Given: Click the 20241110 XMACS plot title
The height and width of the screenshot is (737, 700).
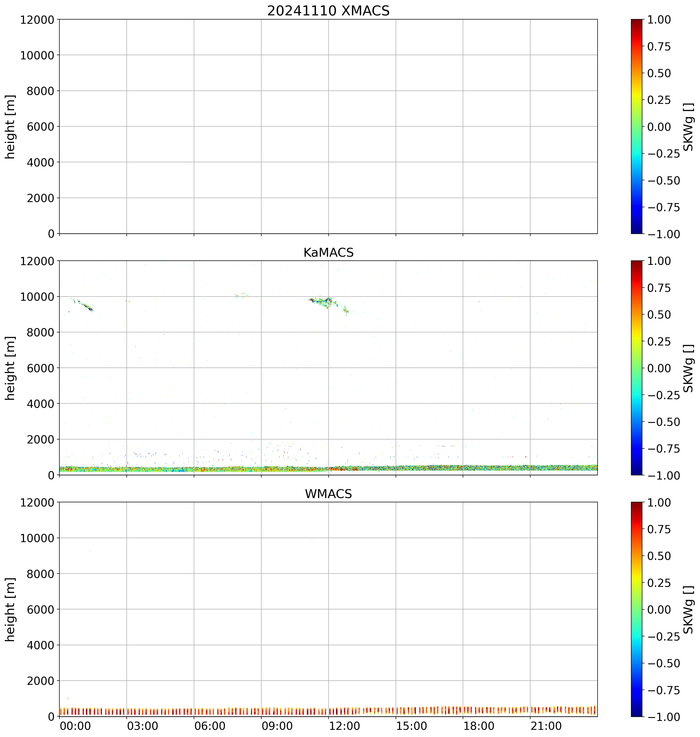Looking at the screenshot, I should tap(328, 11).
